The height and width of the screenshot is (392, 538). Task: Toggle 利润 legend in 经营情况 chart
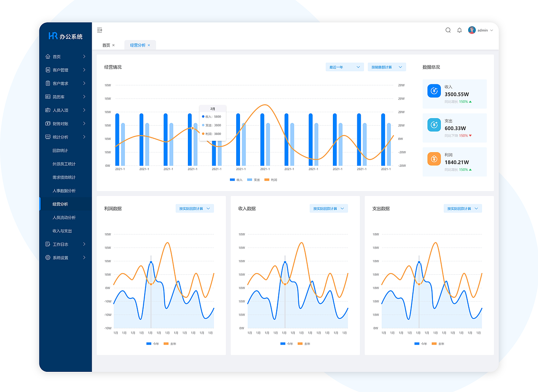pyautogui.click(x=271, y=180)
